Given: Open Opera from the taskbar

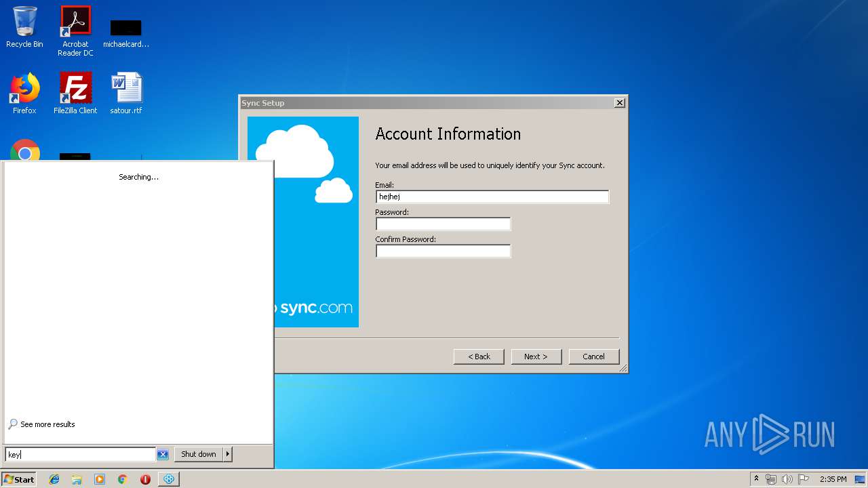Looking at the screenshot, I should [145, 479].
